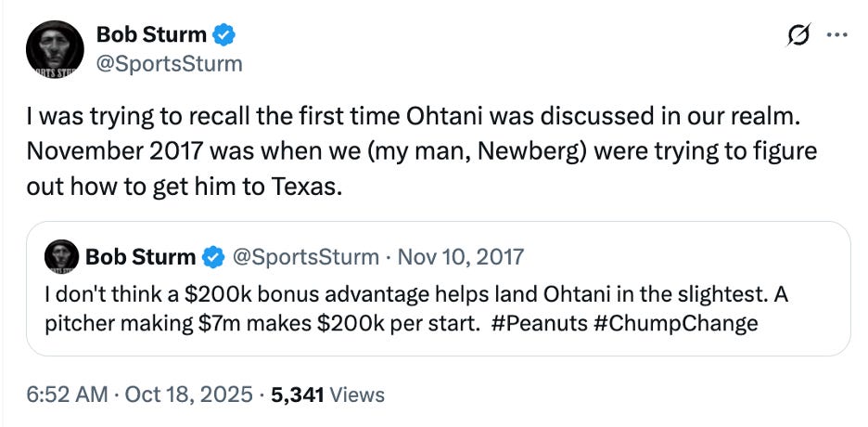The image size is (868, 427).
Task: Open the quoted tweet's Nov 10, 2017 date
Action: click(470, 256)
